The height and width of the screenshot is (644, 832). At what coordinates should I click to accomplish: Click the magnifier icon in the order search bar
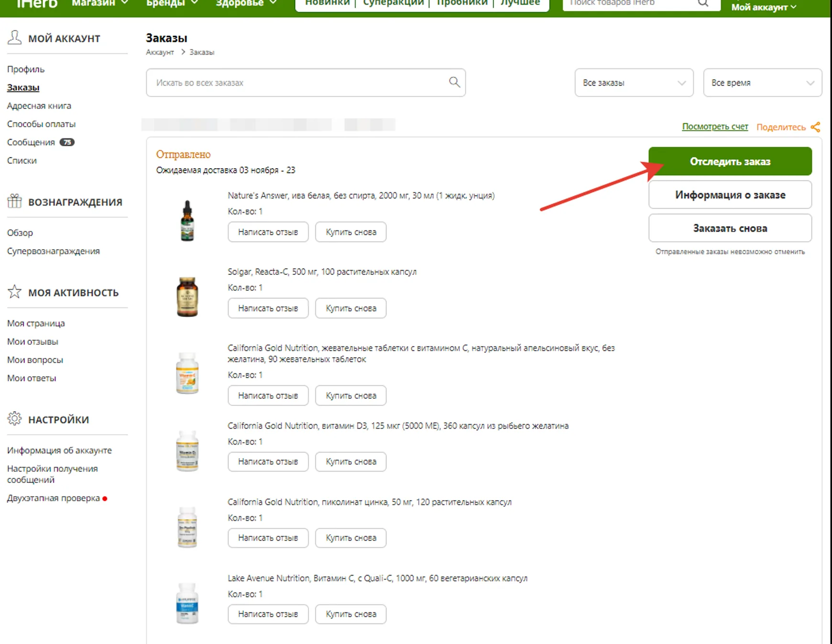(x=454, y=82)
